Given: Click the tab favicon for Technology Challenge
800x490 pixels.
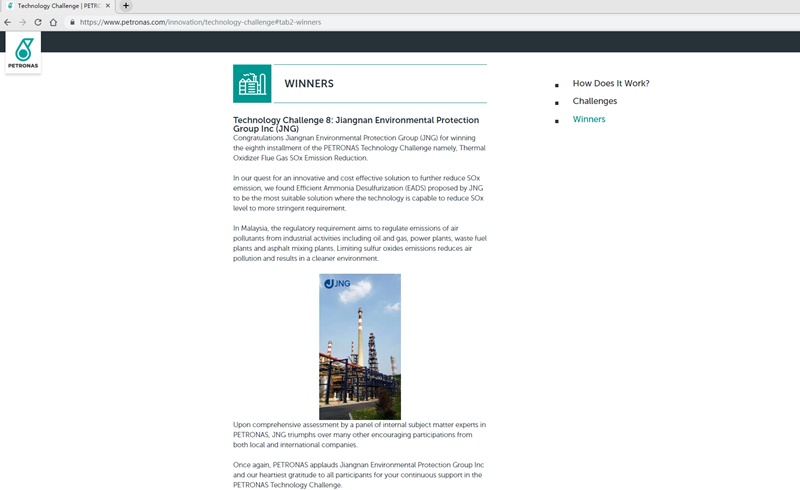Looking at the screenshot, I should coord(9,6).
